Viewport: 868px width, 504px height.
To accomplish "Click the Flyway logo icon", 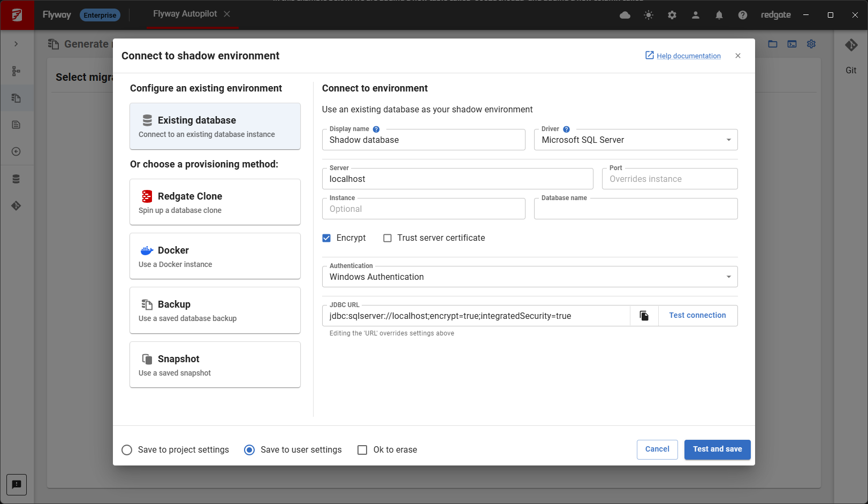I will pos(17,15).
